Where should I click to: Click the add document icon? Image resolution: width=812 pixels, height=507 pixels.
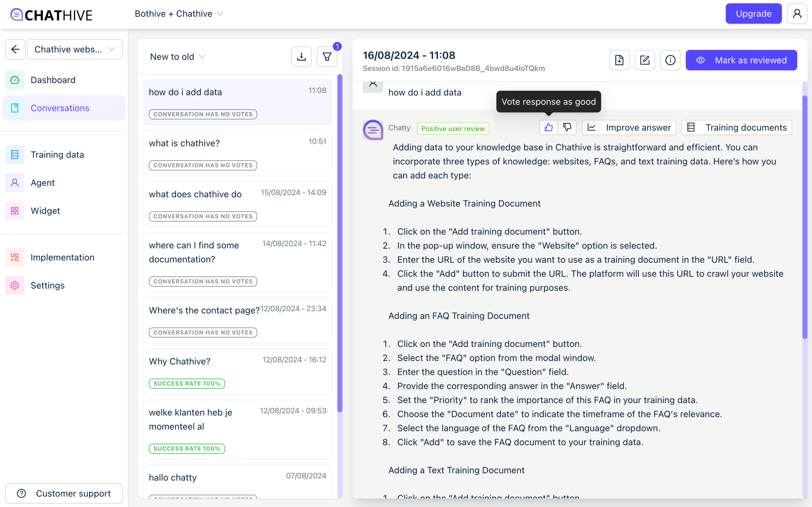(x=619, y=60)
